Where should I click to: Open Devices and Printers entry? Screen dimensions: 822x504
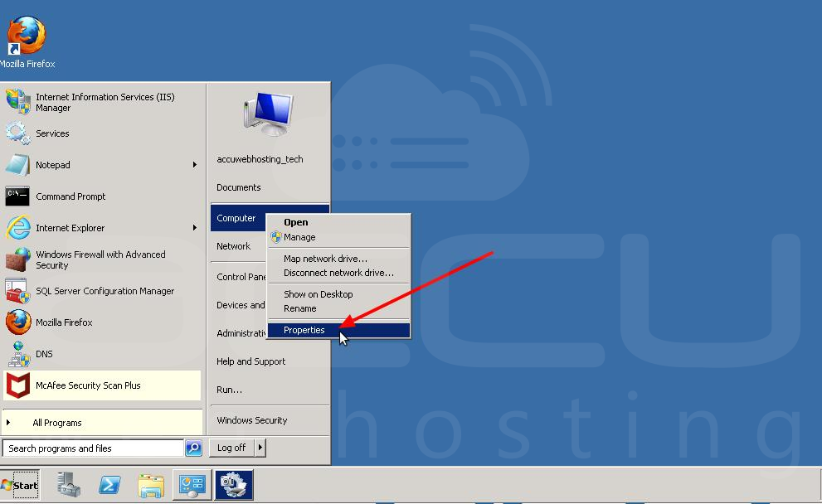pos(241,305)
